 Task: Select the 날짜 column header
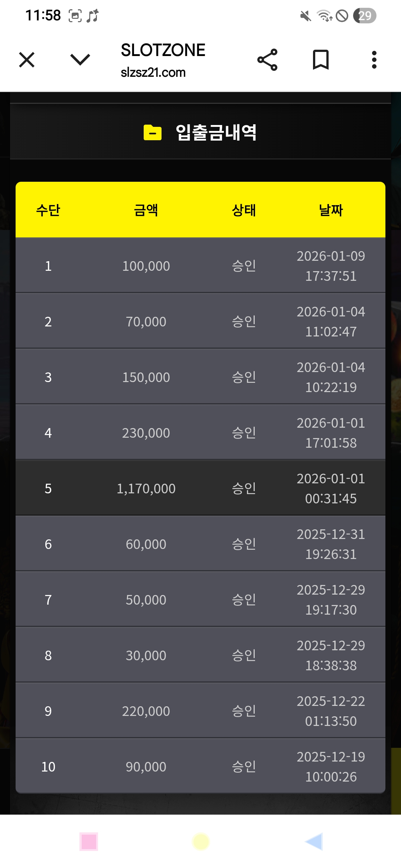coord(330,210)
